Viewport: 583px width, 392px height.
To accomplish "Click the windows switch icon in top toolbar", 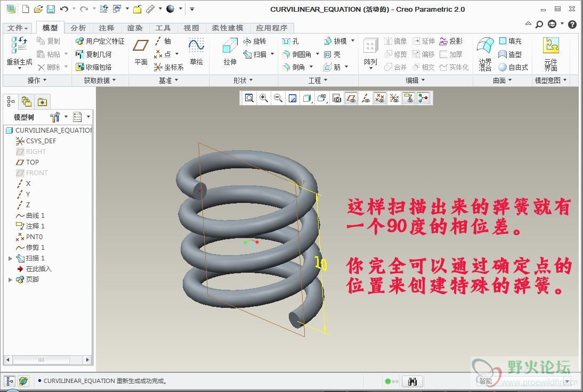I will click(x=117, y=9).
